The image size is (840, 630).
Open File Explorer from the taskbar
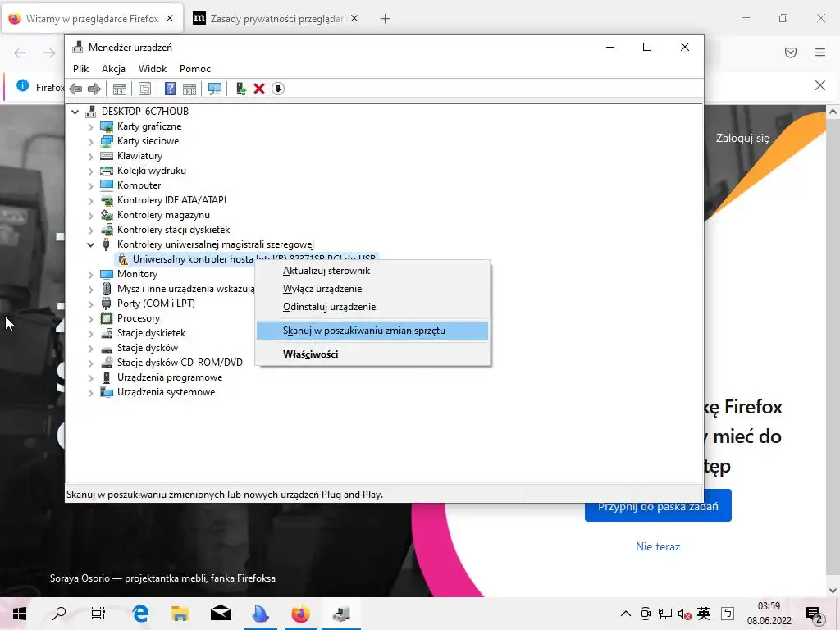(x=180, y=614)
